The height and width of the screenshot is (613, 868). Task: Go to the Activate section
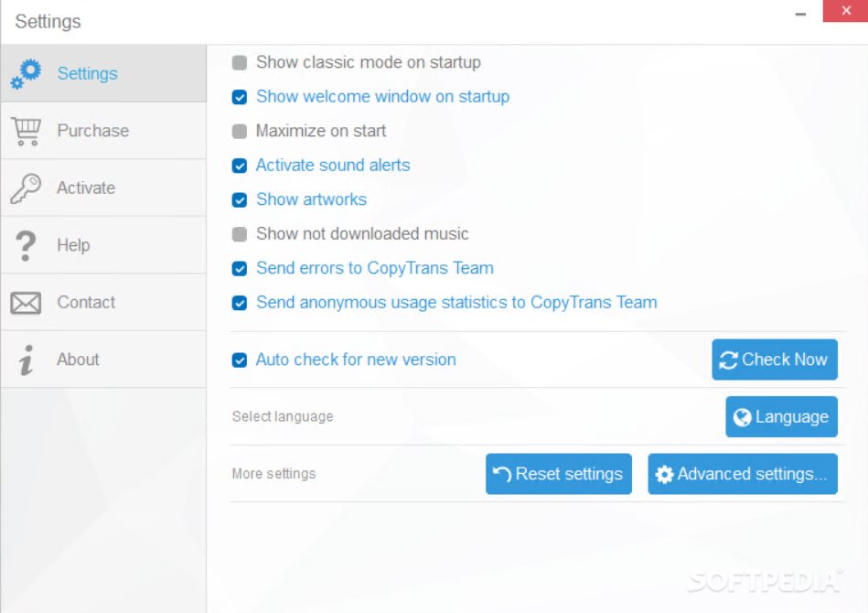click(103, 188)
